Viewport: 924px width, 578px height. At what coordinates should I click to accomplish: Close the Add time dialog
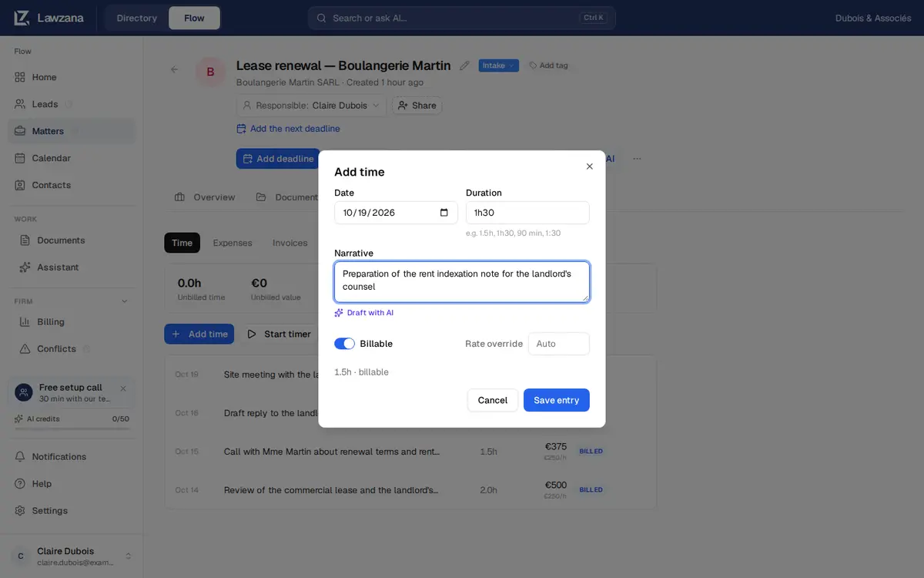(x=590, y=166)
